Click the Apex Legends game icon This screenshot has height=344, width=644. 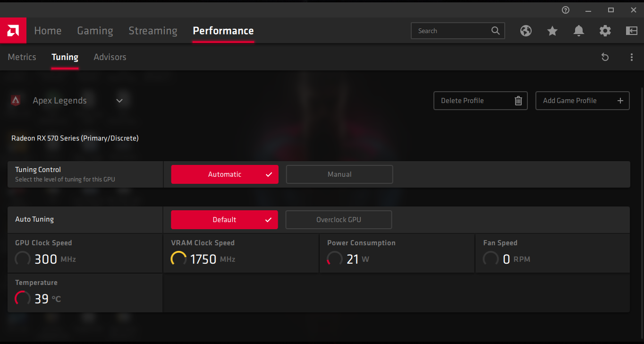click(x=16, y=100)
